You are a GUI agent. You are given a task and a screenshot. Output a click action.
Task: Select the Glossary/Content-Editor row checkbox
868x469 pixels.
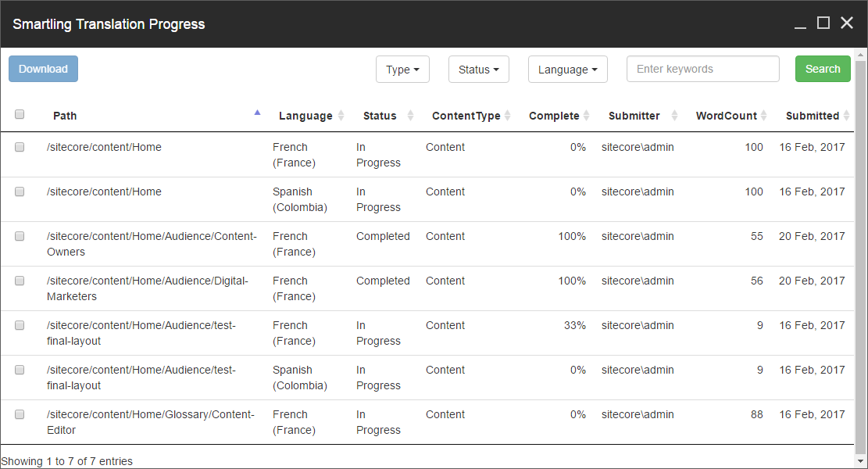pos(20,414)
